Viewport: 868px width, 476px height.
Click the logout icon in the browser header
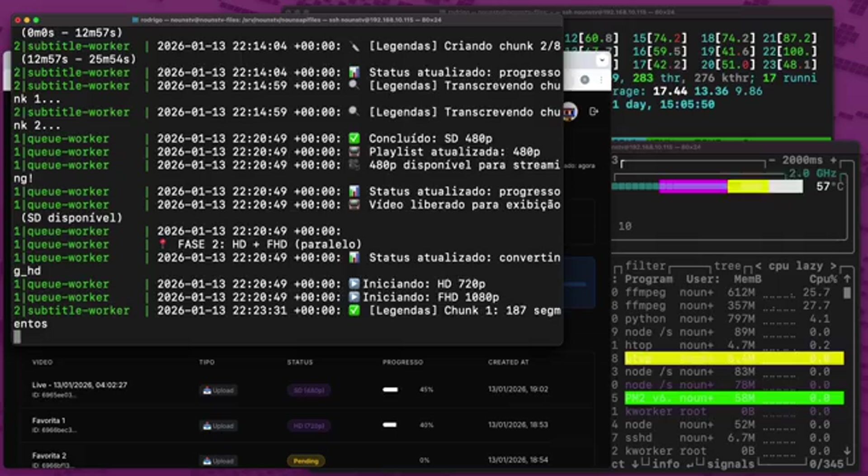(x=594, y=111)
